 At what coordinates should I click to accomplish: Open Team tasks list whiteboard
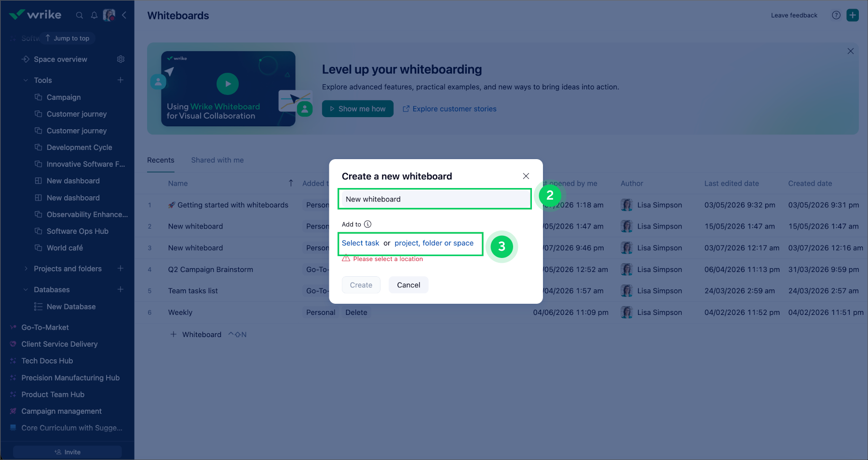point(193,291)
